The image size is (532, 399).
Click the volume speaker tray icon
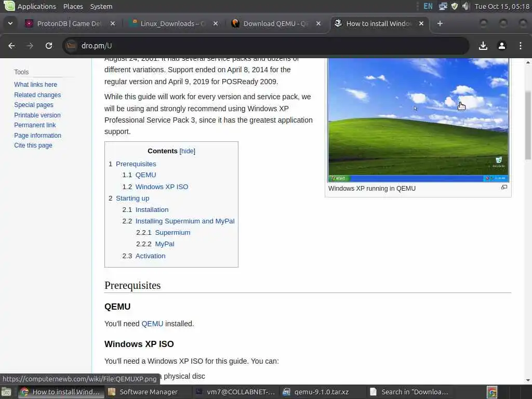(x=465, y=6)
